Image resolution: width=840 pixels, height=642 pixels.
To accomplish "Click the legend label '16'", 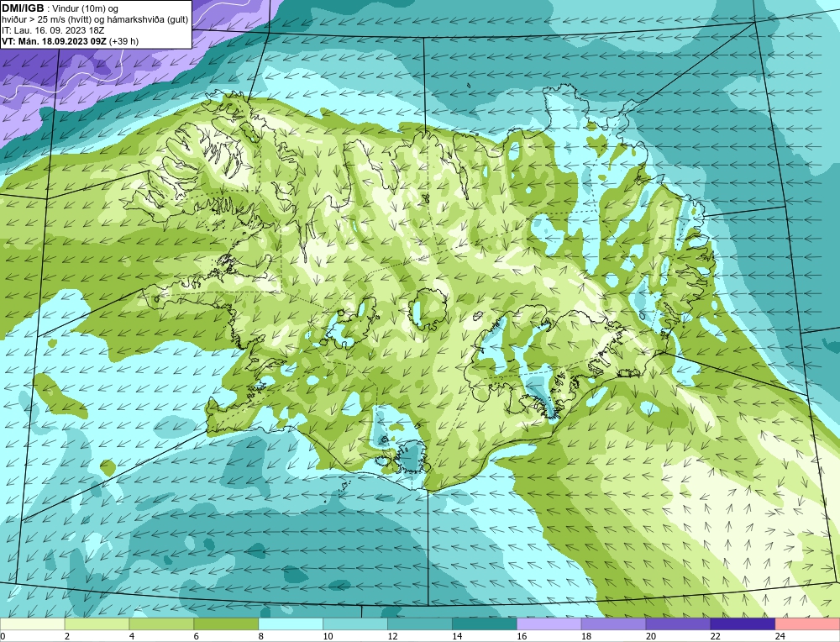I will pos(522,637).
